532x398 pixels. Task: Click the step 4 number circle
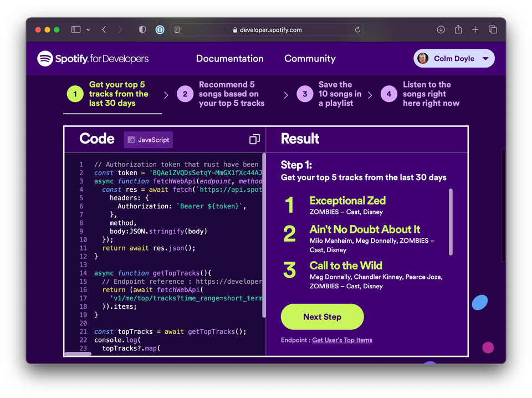click(x=389, y=94)
